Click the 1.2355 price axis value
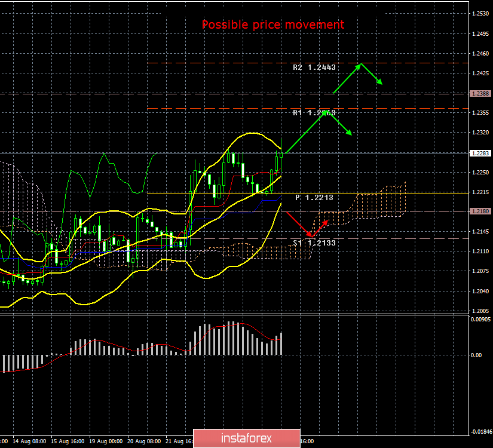 (480, 113)
